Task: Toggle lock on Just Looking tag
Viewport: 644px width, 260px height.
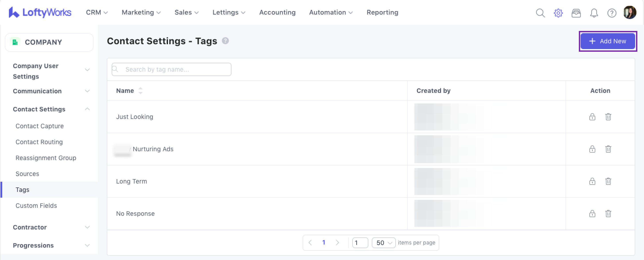Action: click(x=592, y=117)
